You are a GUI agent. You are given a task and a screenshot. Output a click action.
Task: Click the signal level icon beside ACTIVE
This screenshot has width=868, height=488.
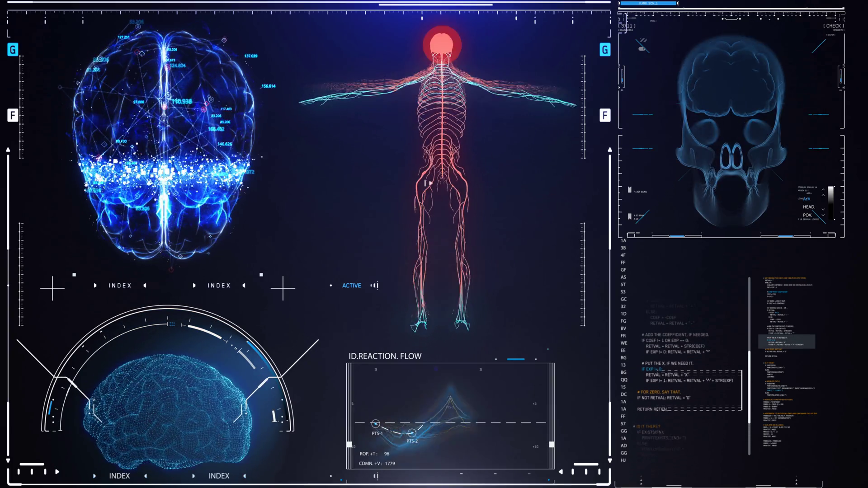(x=374, y=285)
